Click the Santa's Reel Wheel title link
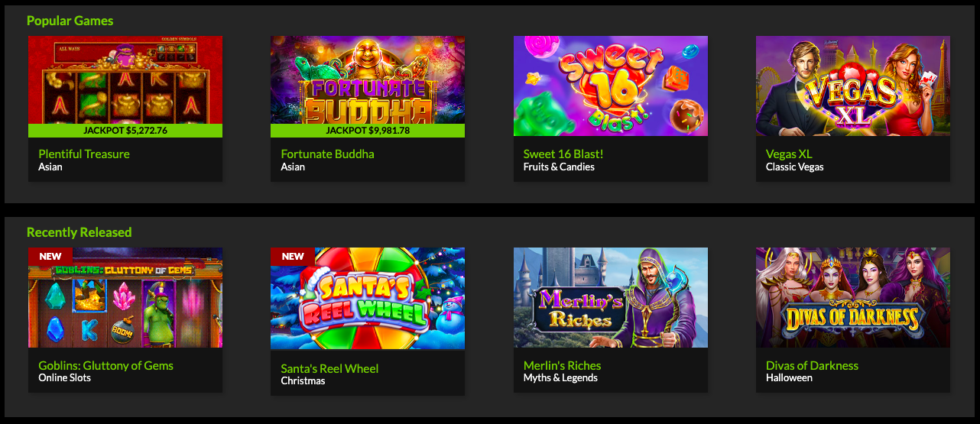Viewport: 980px width, 424px height. point(329,368)
